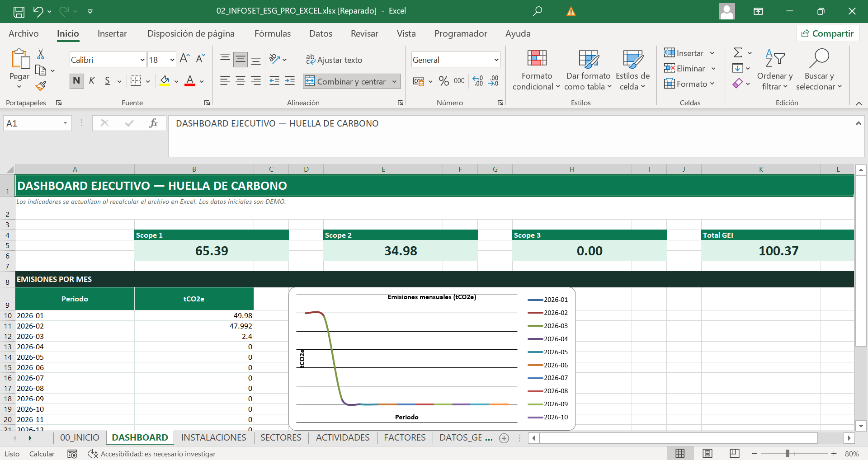Open the FACTORES sheet tab
The height and width of the screenshot is (460, 868).
tap(405, 437)
